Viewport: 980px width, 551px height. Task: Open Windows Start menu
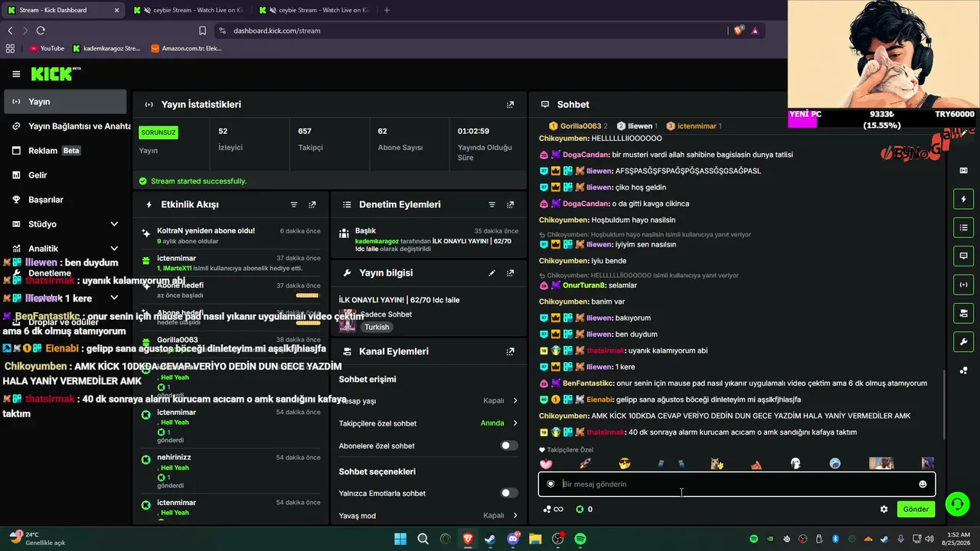point(400,539)
